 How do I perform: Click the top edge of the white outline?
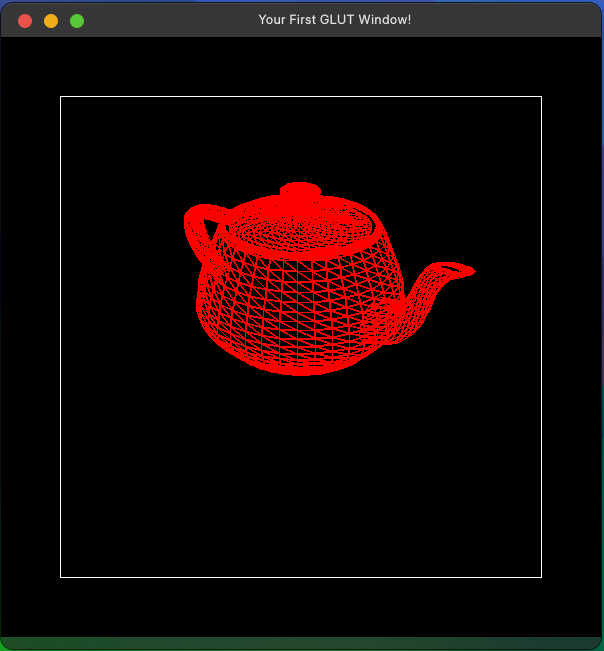tap(300, 97)
